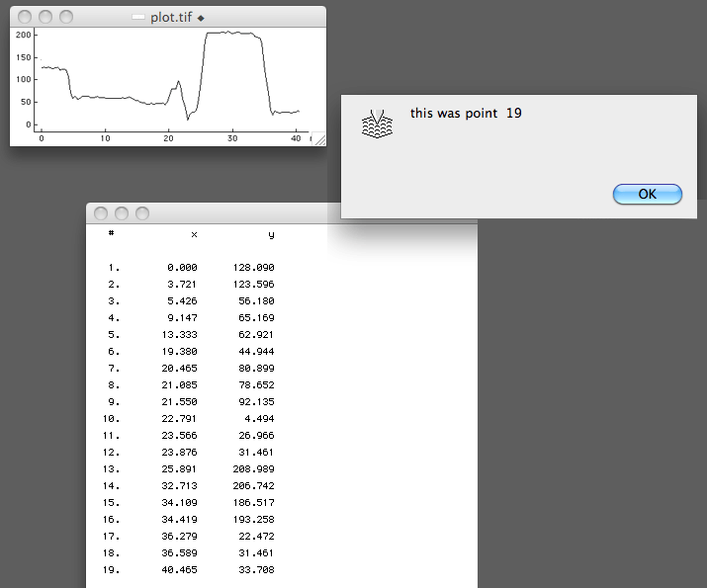Viewport: 707px width, 588px height.
Task: Grab the resize grip of the plot.tif window
Action: click(319, 140)
